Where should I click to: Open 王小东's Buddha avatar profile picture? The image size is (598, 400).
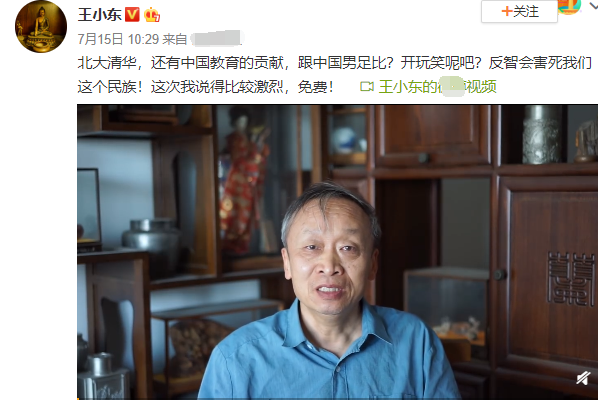(41, 27)
